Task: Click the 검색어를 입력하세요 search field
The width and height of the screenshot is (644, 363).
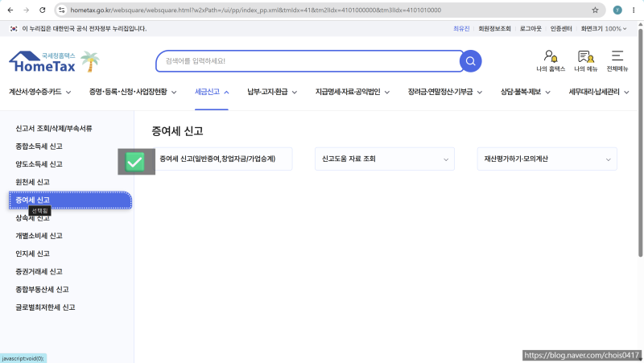Action: (310, 61)
